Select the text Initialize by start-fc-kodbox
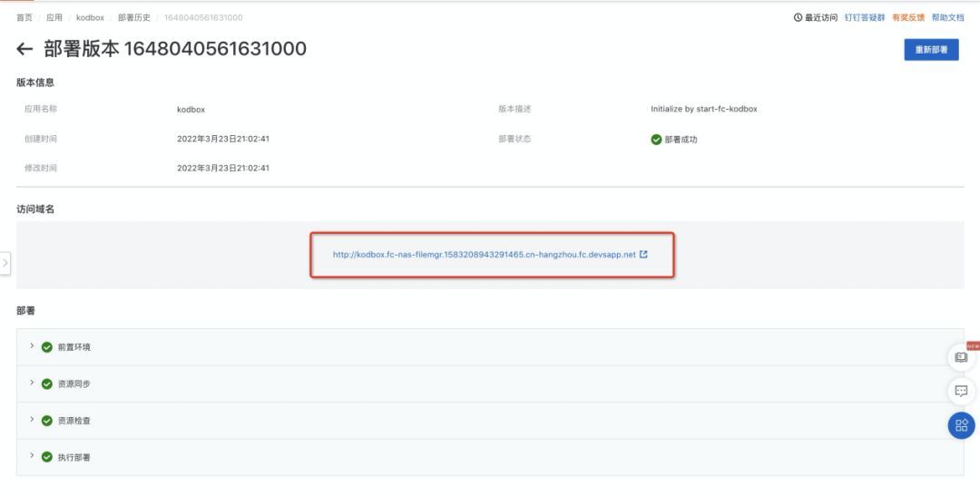980x495 pixels. tap(704, 109)
